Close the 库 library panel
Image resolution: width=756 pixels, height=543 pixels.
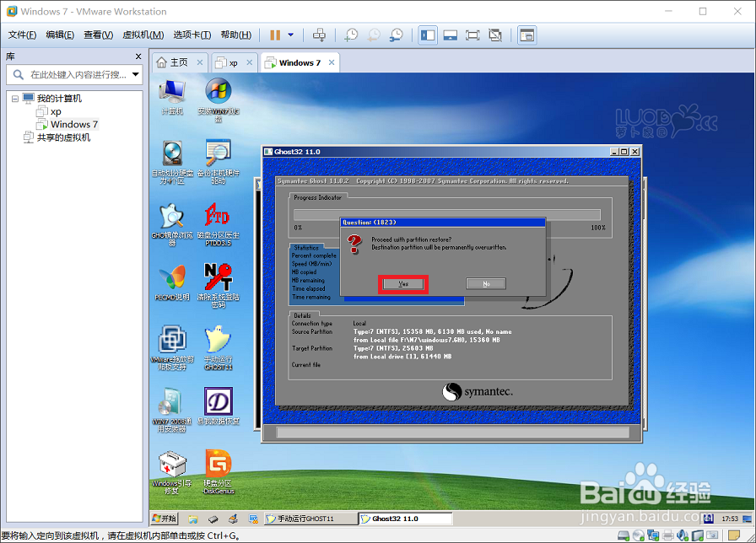[x=138, y=56]
